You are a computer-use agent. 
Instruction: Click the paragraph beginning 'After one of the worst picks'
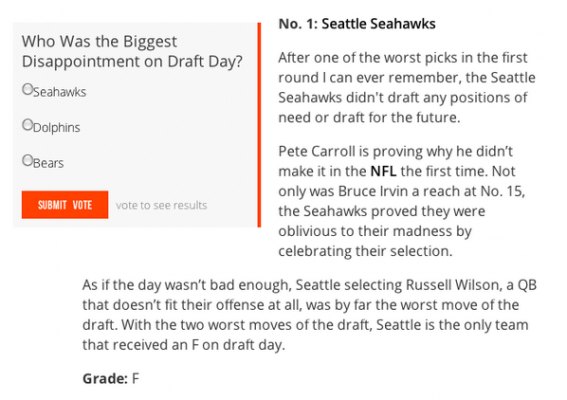(x=407, y=88)
